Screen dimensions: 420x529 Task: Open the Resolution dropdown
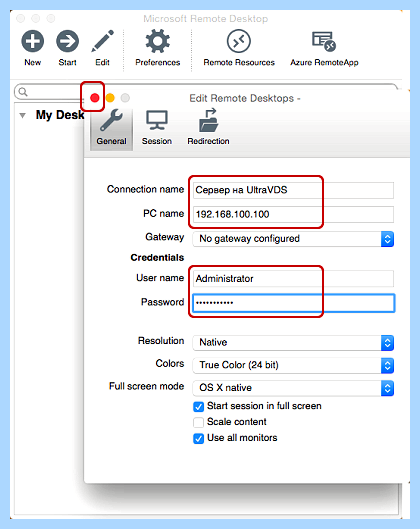293,343
